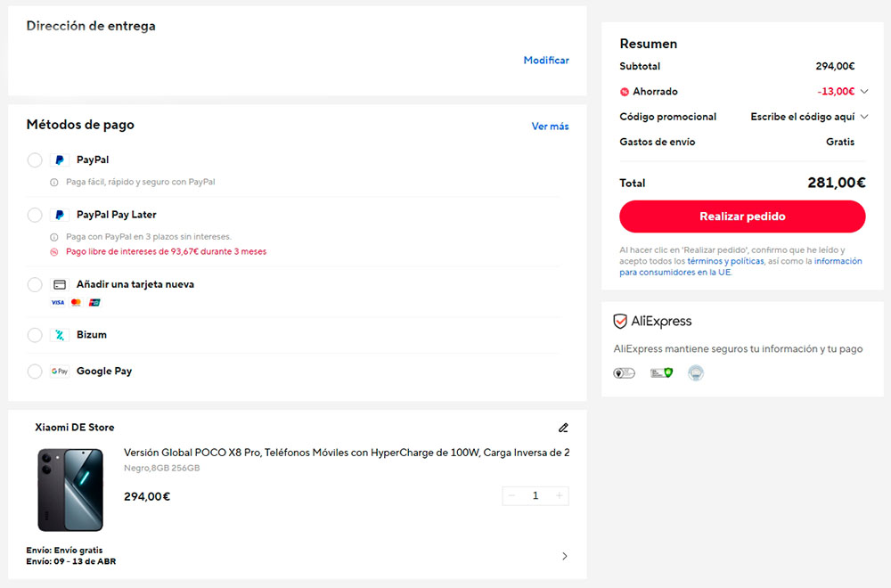Select the PayPal payment radio button
Viewport: 891px width, 588px height.
(33, 160)
